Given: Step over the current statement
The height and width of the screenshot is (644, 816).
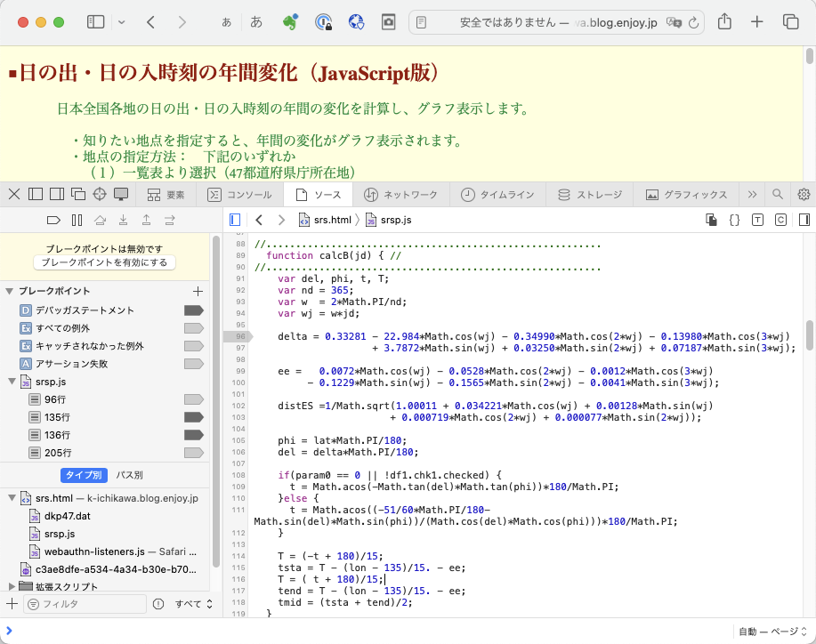Looking at the screenshot, I should 100,220.
